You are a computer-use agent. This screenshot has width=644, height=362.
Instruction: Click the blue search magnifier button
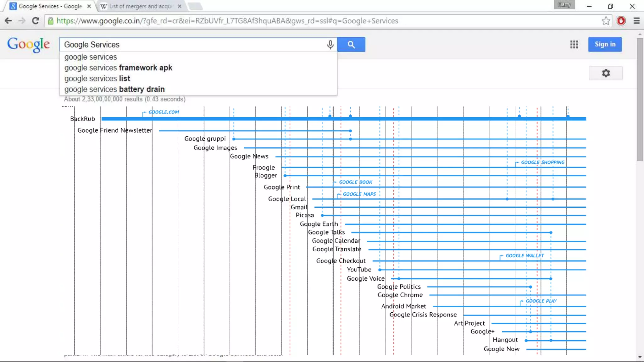(351, 45)
